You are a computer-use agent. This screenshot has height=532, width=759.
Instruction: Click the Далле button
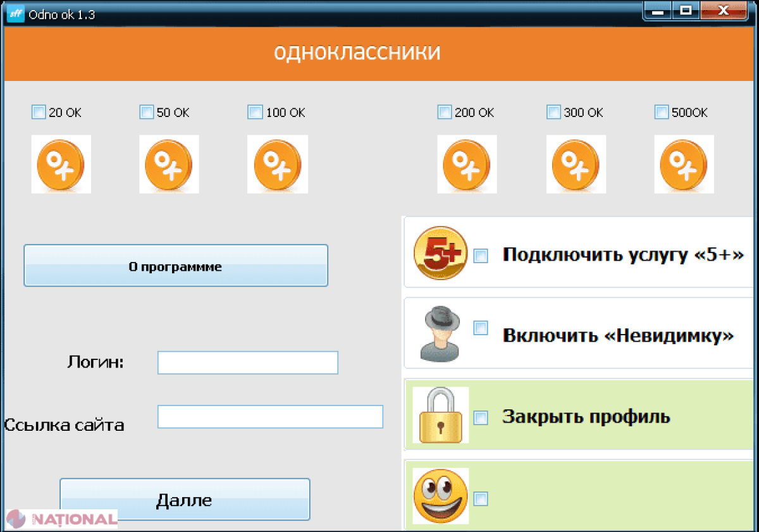tap(185, 500)
